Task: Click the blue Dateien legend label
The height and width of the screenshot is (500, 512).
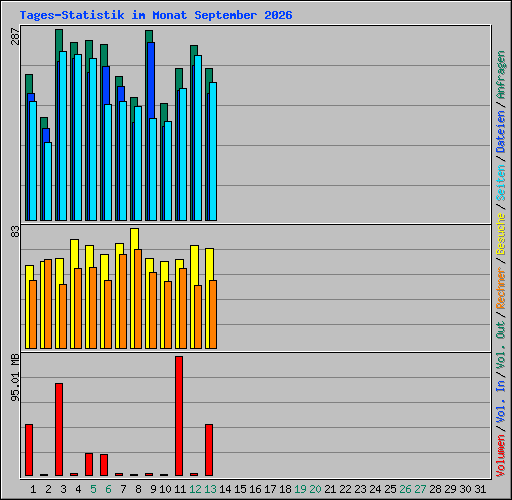Action: point(501,132)
